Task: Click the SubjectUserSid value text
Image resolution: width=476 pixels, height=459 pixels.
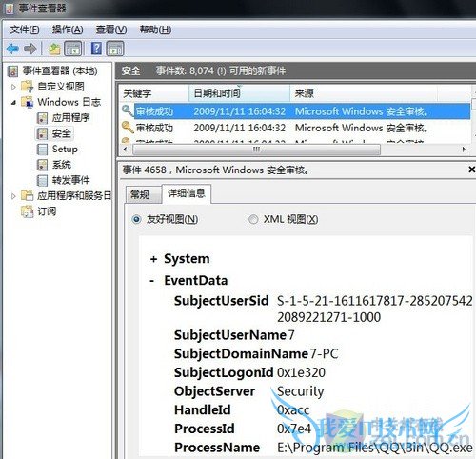Action: point(374,309)
